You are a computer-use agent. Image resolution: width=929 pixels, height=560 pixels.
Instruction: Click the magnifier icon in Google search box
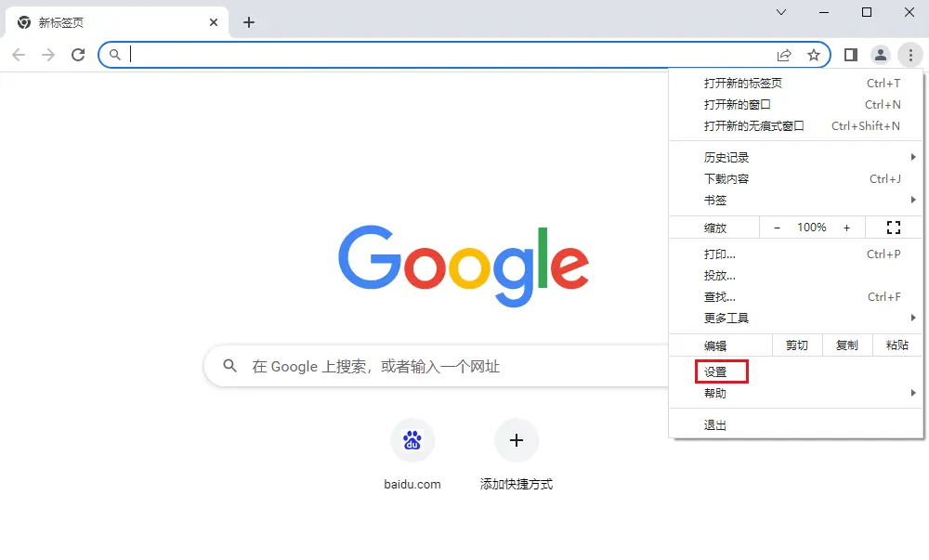[x=229, y=367]
